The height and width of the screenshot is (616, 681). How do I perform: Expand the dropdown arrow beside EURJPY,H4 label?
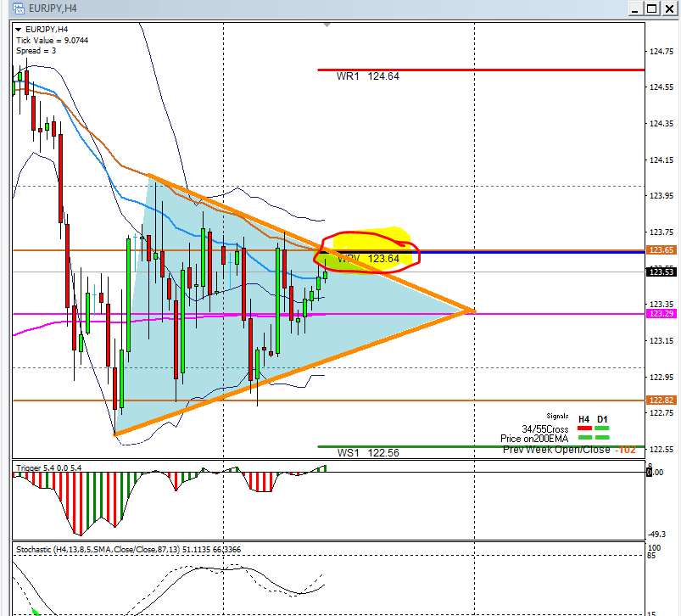tap(20, 30)
